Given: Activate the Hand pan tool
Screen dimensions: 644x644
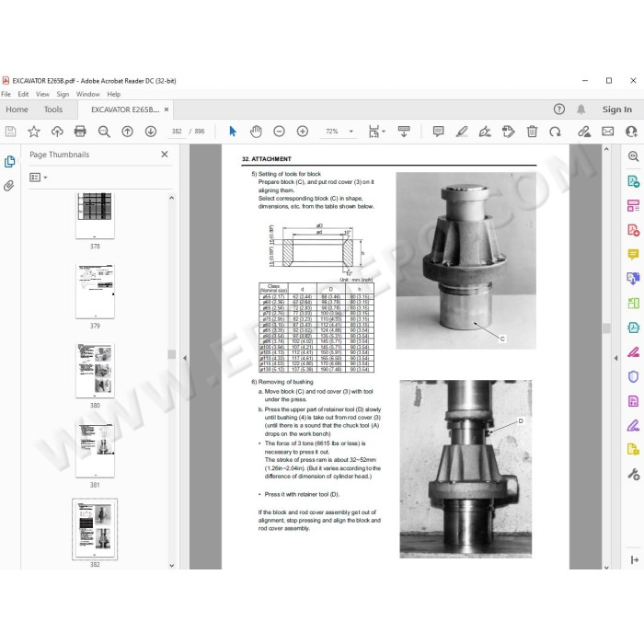Looking at the screenshot, I should point(256,132).
